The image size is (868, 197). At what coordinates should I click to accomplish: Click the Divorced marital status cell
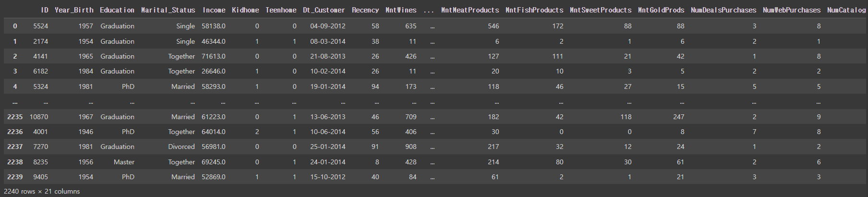click(181, 147)
